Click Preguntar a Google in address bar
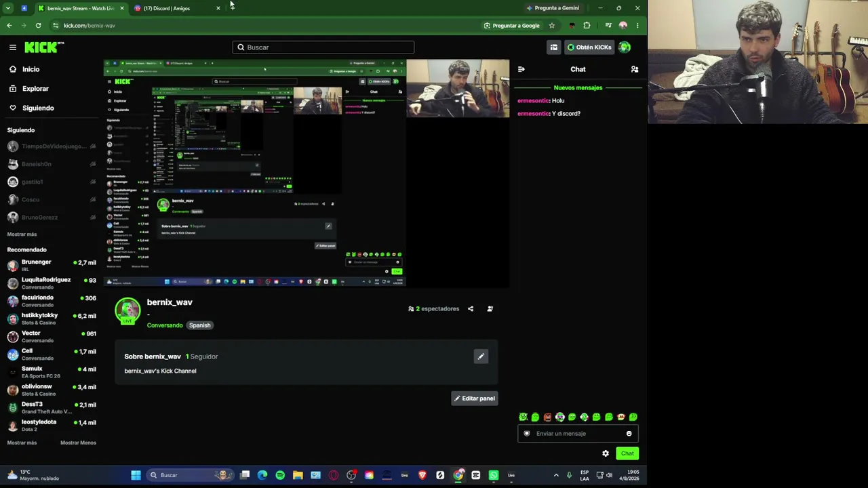Viewport: 868px width, 488px height. [x=511, y=26]
